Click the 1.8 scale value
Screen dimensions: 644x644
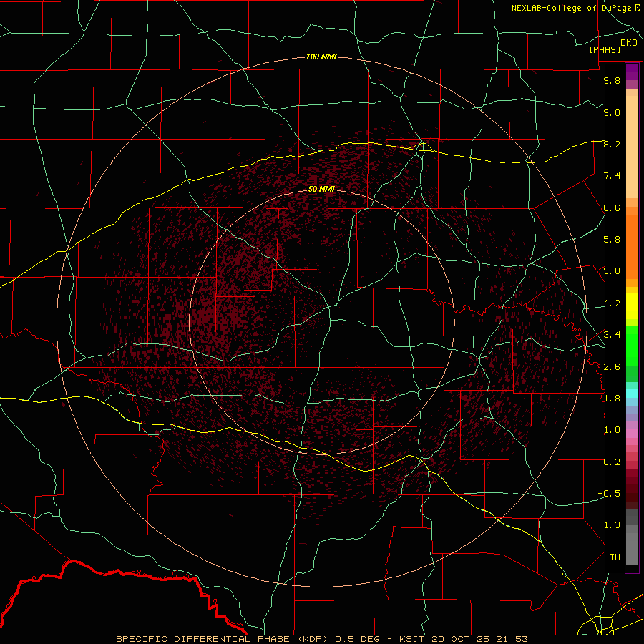pyautogui.click(x=612, y=399)
